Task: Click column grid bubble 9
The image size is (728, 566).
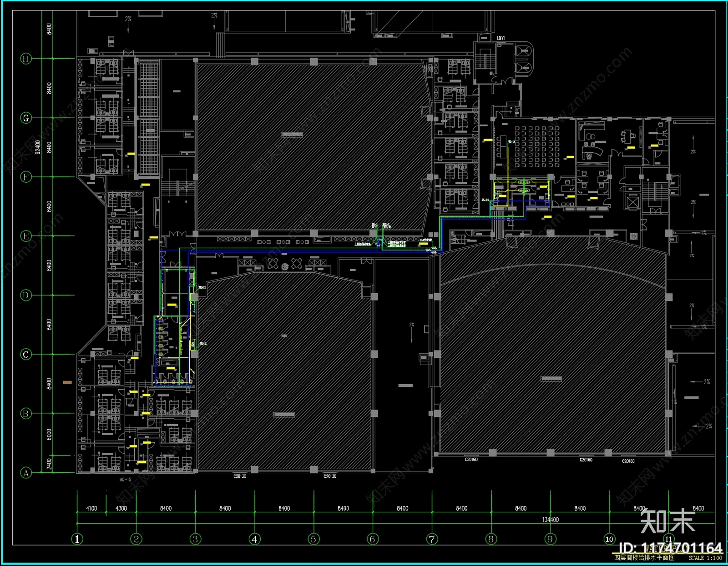Action: click(x=551, y=539)
